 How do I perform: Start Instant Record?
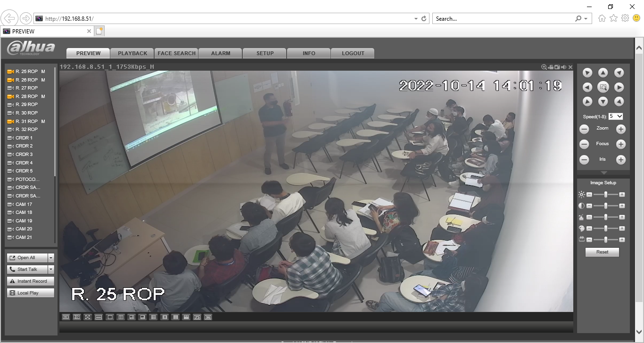tap(31, 281)
